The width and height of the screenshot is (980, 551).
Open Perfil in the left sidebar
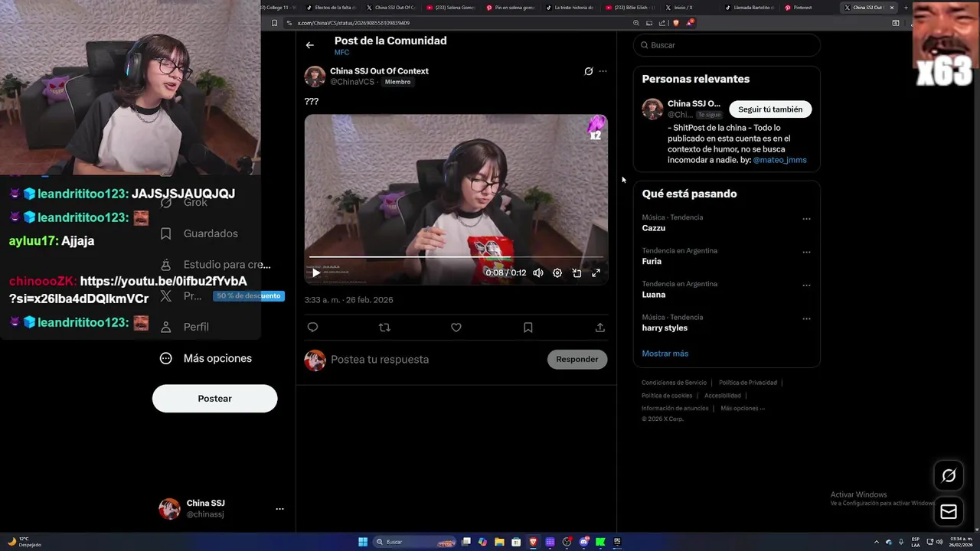pyautogui.click(x=185, y=327)
